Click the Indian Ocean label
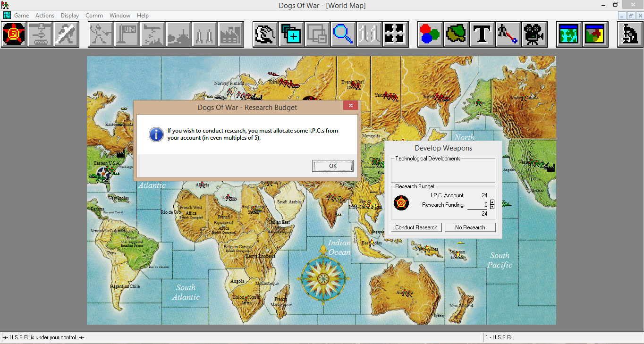The image size is (644, 344). 339,247
